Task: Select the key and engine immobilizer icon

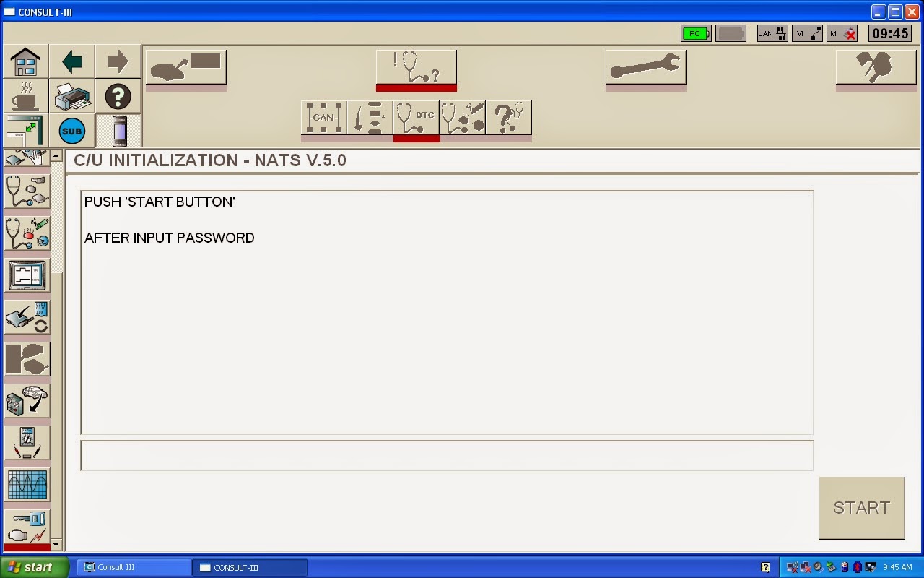Action: coord(27,527)
